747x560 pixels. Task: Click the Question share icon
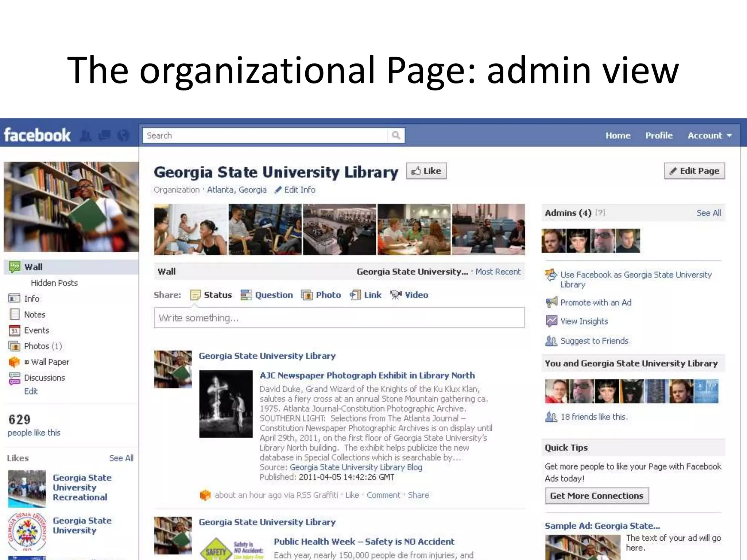click(246, 295)
